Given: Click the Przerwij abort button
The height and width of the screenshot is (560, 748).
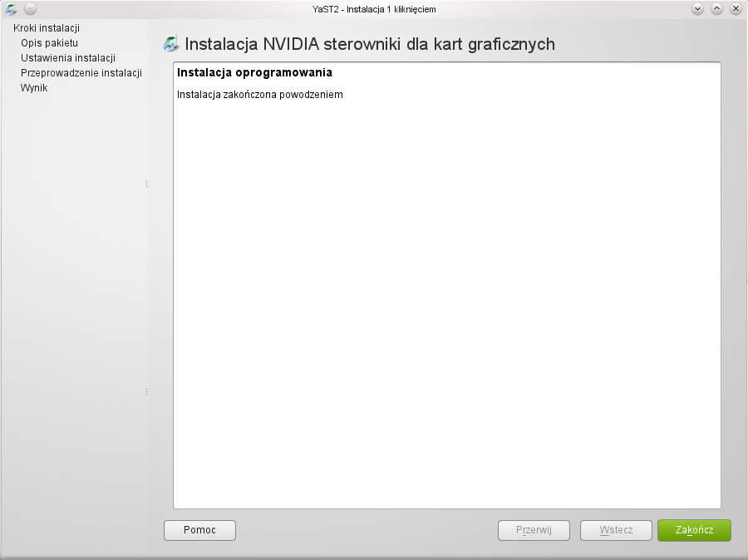Looking at the screenshot, I should pyautogui.click(x=534, y=530).
